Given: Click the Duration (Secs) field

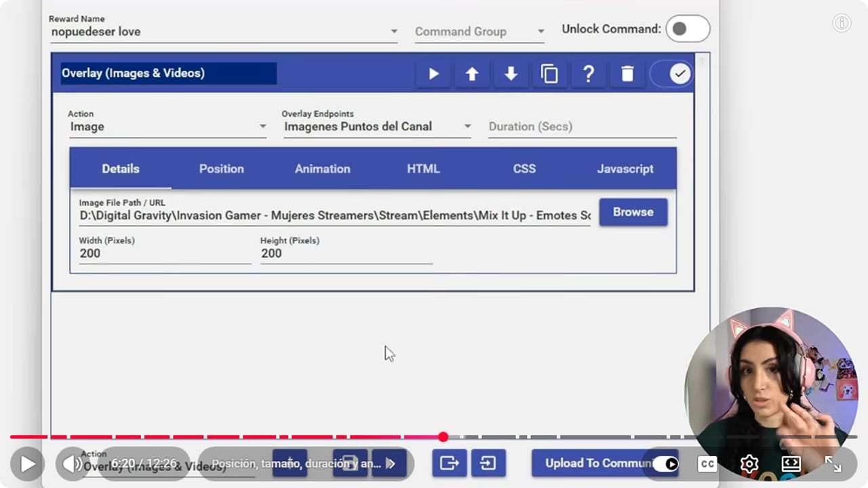Looking at the screenshot, I should 583,126.
